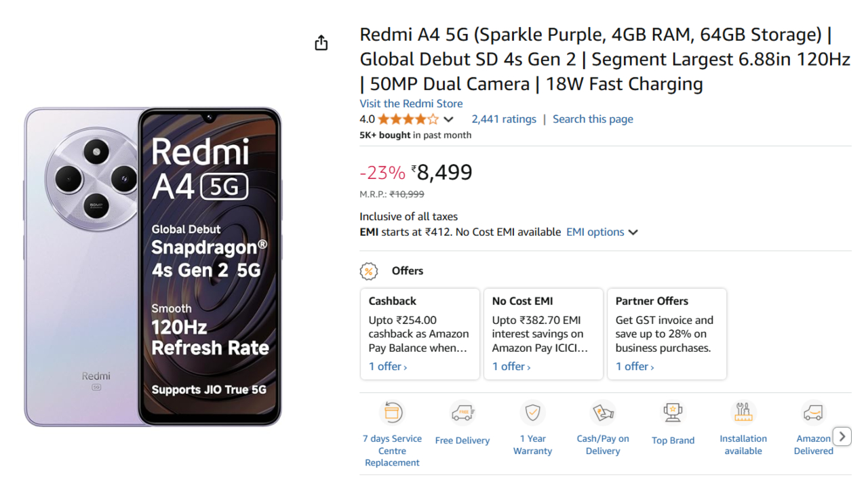868x488 pixels.
Task: Open the No Cost EMI offer card
Action: coord(543,333)
